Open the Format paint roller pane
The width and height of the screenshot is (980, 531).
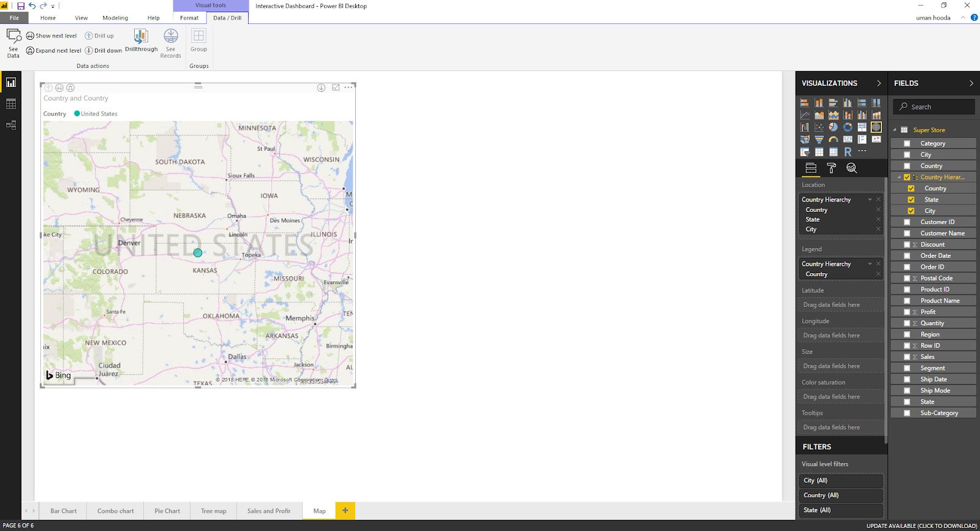tap(831, 168)
